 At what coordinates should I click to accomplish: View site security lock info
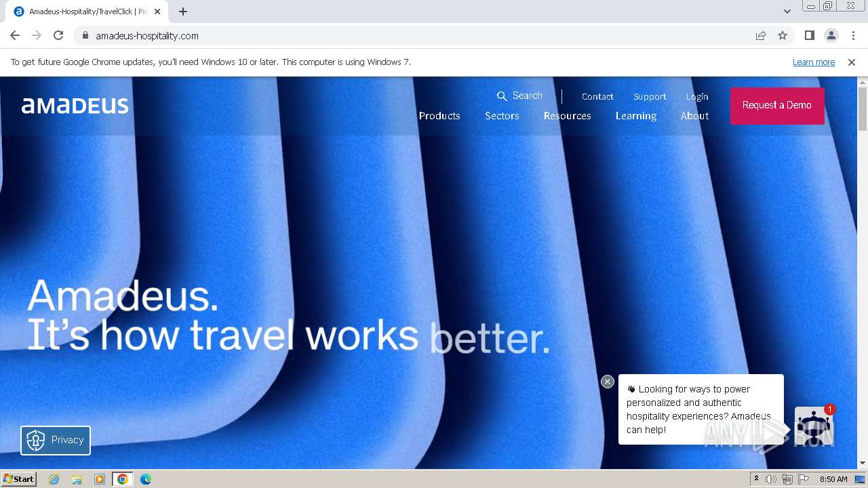pyautogui.click(x=85, y=35)
